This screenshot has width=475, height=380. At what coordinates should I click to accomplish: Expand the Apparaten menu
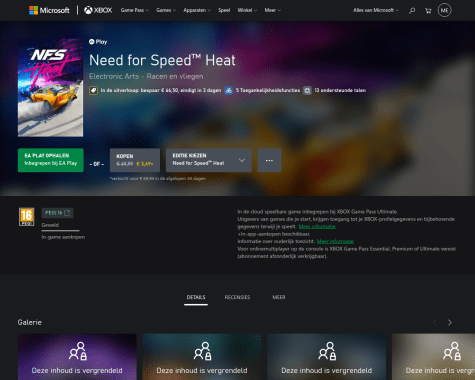click(x=197, y=10)
